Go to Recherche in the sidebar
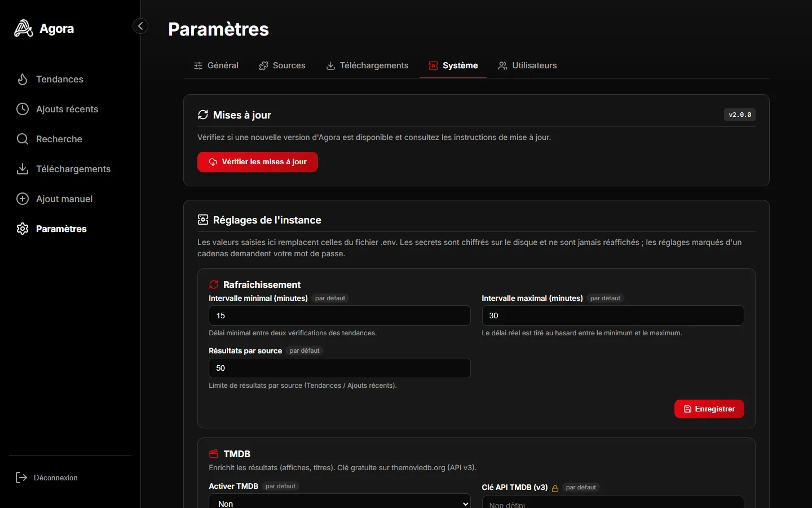 pos(70,139)
